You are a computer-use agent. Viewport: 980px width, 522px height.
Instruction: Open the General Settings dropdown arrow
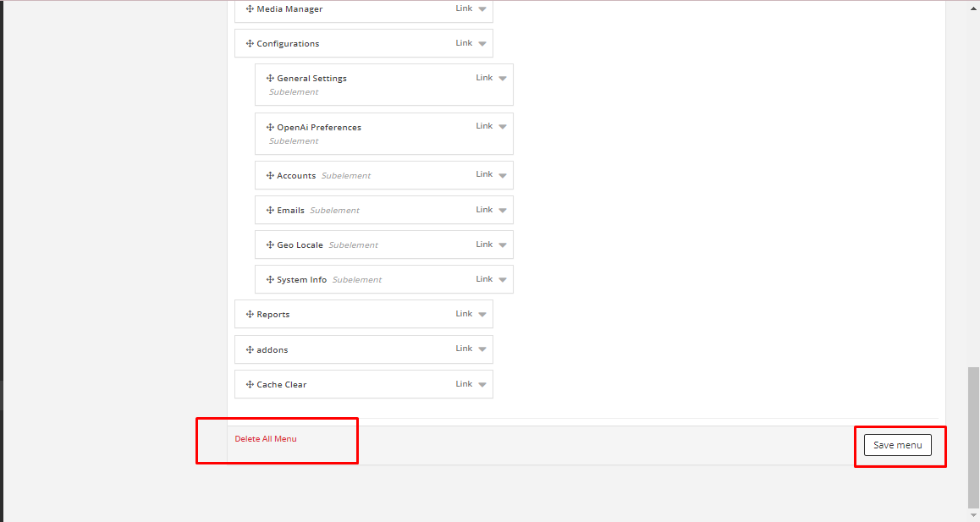point(503,79)
